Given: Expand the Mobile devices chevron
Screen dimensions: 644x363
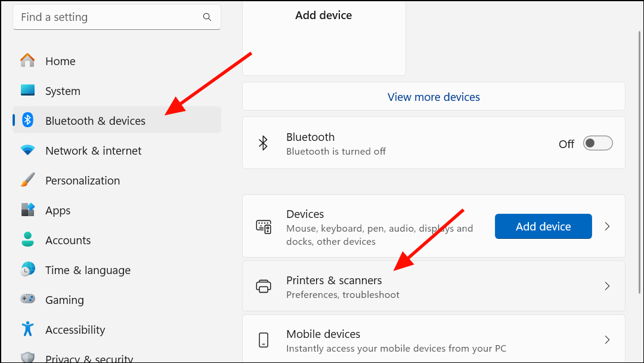Looking at the screenshot, I should point(607,340).
